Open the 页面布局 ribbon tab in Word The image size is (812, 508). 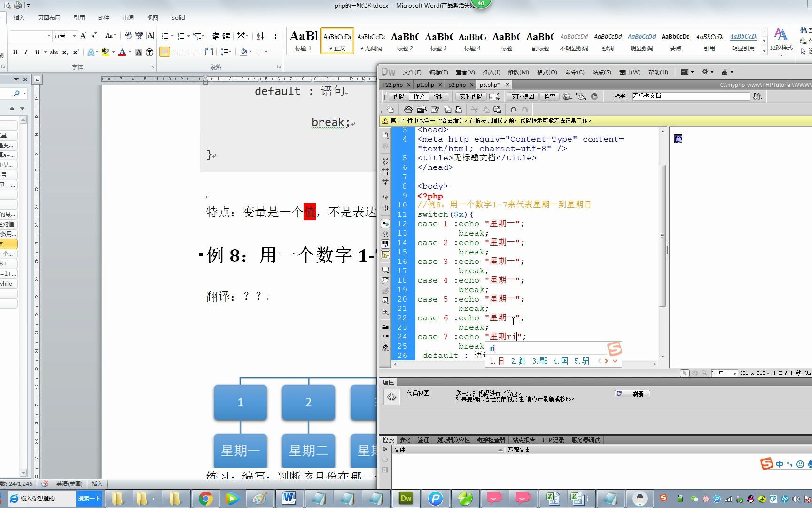tap(49, 17)
